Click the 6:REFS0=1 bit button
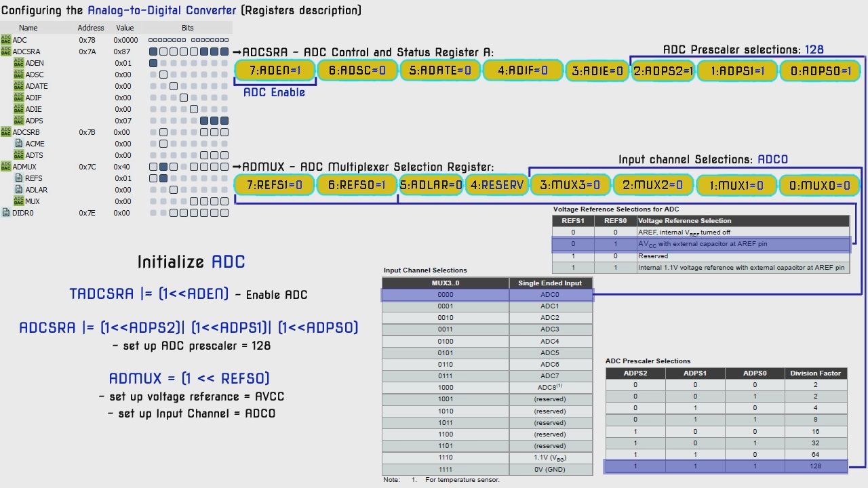This screenshot has height=488, width=868. click(x=357, y=184)
